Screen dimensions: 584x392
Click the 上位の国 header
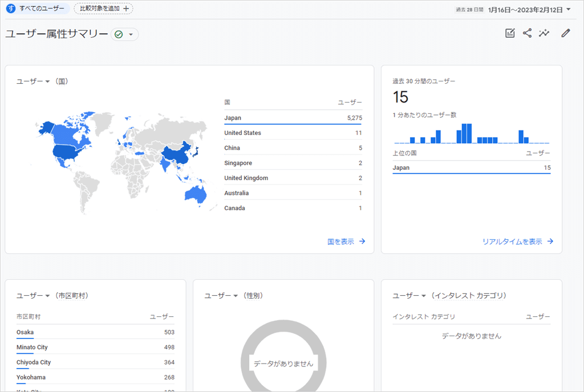pyautogui.click(x=404, y=153)
